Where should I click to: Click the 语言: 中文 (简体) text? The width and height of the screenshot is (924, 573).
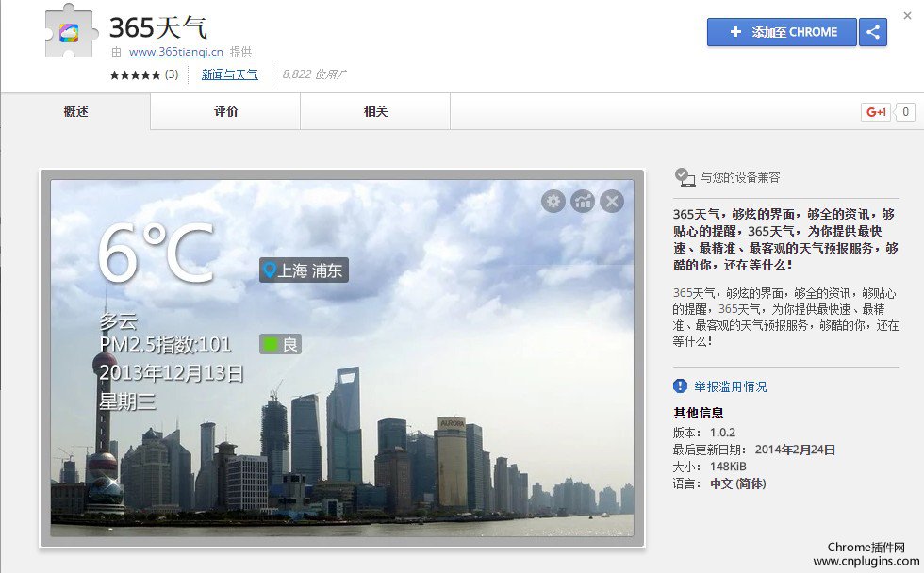pyautogui.click(x=719, y=483)
